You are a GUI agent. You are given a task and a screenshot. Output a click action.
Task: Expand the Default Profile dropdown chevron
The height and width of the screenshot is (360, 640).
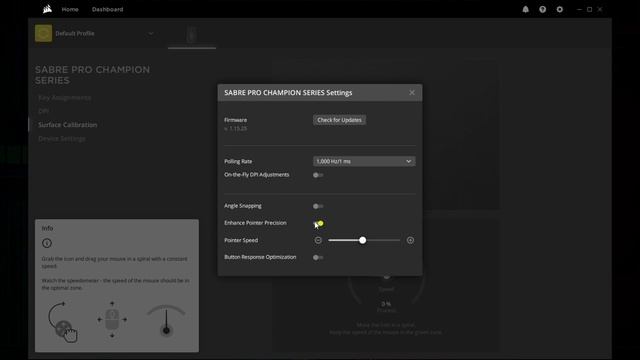(x=151, y=33)
